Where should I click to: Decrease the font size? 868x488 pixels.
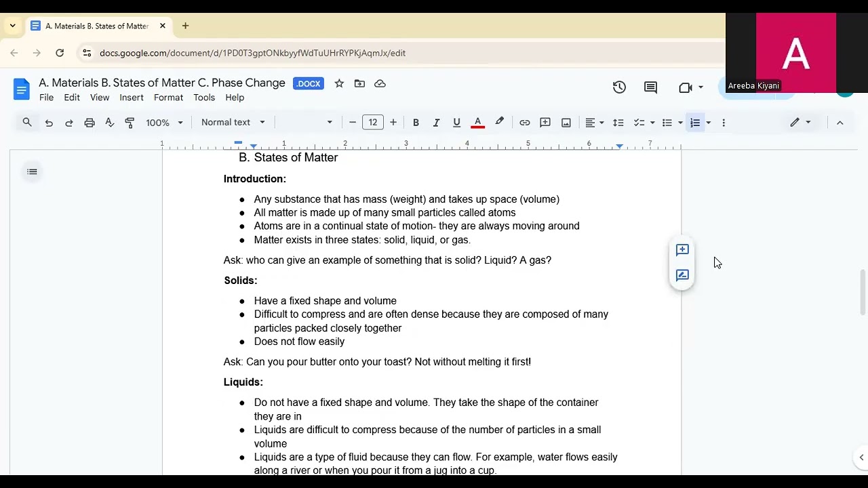353,123
